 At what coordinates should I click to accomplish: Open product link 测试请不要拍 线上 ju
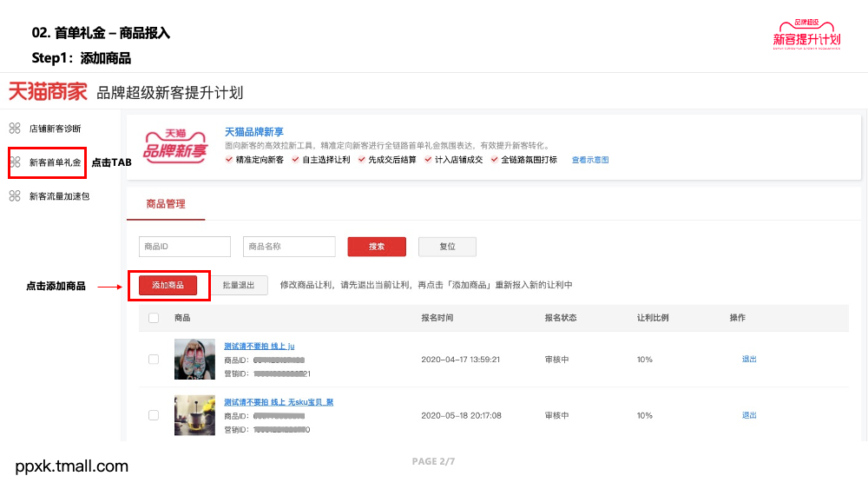coord(259,346)
